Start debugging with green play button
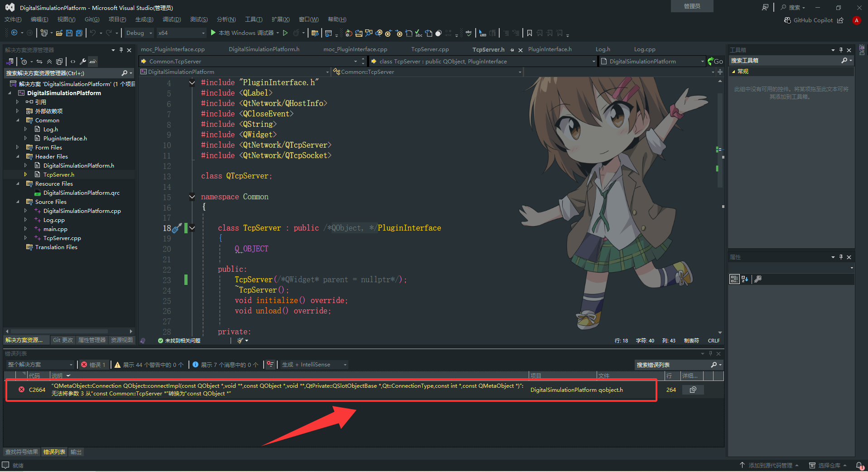 (213, 33)
